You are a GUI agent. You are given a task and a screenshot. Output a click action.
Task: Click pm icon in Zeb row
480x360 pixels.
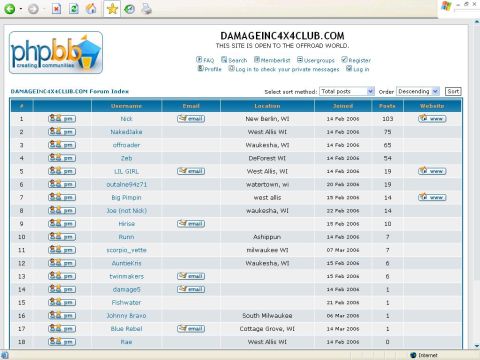tap(62, 158)
